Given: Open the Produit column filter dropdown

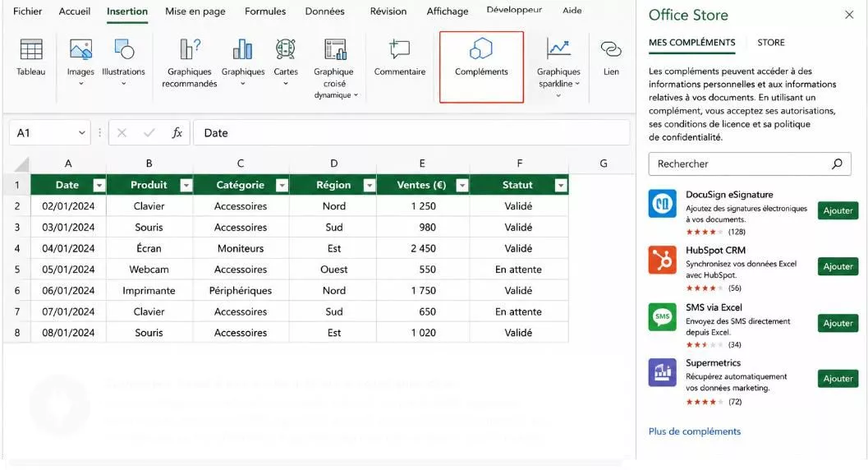Looking at the screenshot, I should 186,186.
